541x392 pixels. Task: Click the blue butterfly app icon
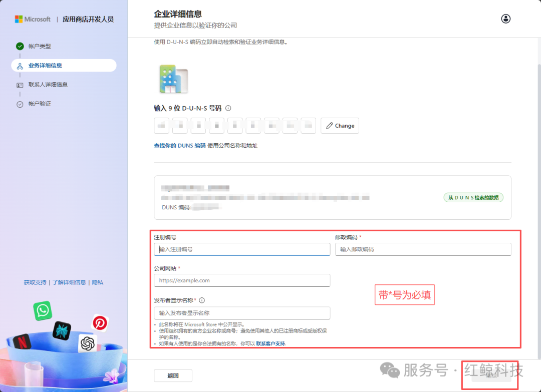point(62,330)
